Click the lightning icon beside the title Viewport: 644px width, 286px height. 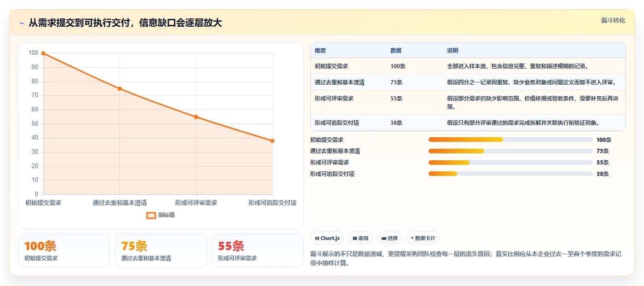(x=22, y=23)
